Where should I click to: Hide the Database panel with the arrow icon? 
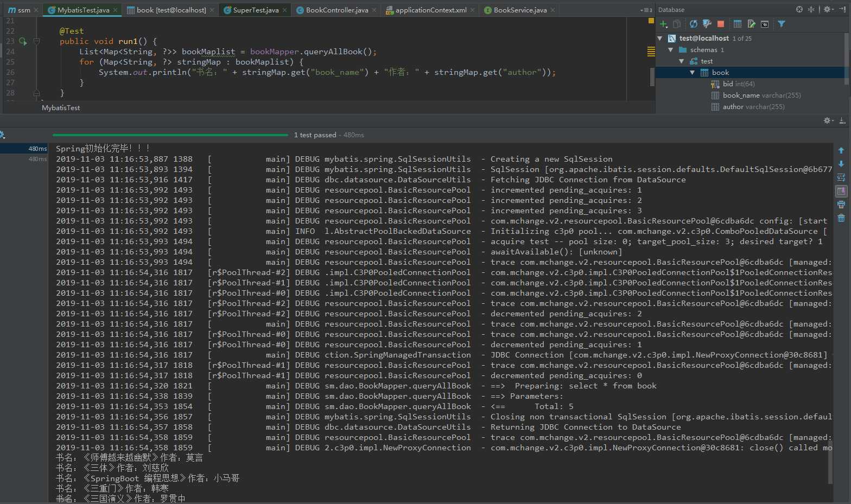[843, 9]
